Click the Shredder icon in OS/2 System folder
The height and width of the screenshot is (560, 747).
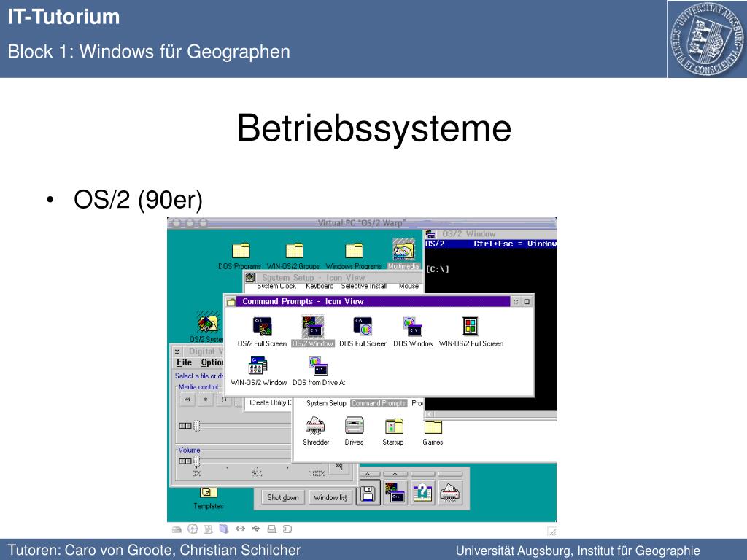coord(315,426)
